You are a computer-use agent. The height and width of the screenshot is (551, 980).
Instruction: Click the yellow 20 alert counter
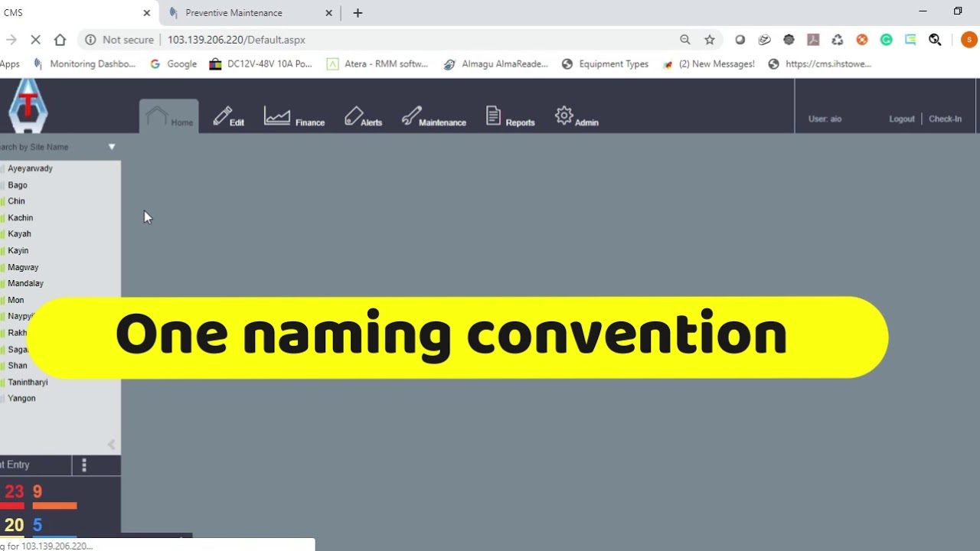pyautogui.click(x=14, y=526)
